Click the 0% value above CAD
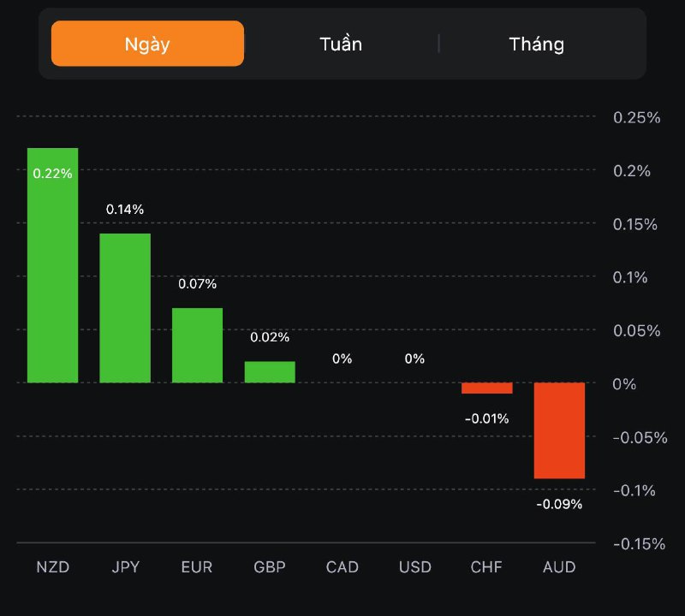 [x=342, y=359]
